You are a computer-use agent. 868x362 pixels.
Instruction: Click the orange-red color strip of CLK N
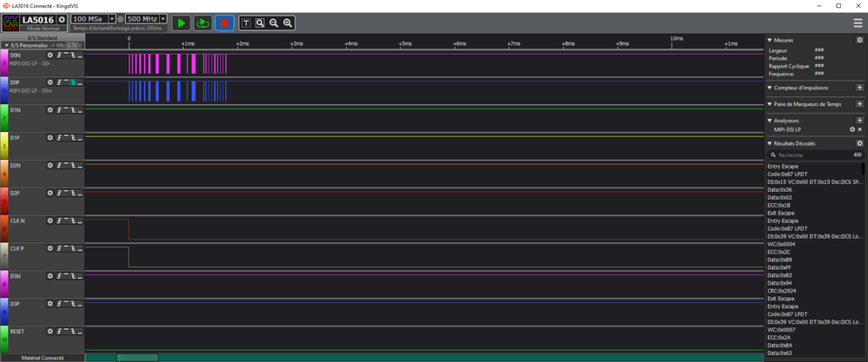[3, 229]
